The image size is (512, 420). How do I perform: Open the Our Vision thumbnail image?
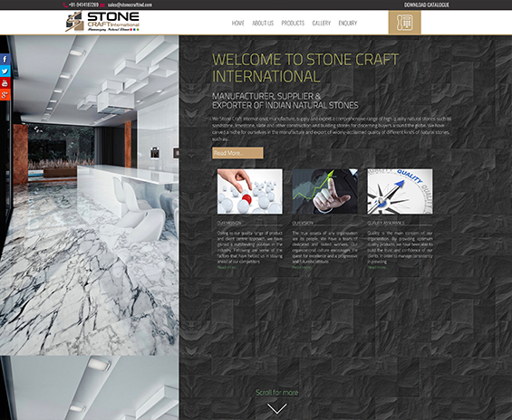tap(325, 191)
